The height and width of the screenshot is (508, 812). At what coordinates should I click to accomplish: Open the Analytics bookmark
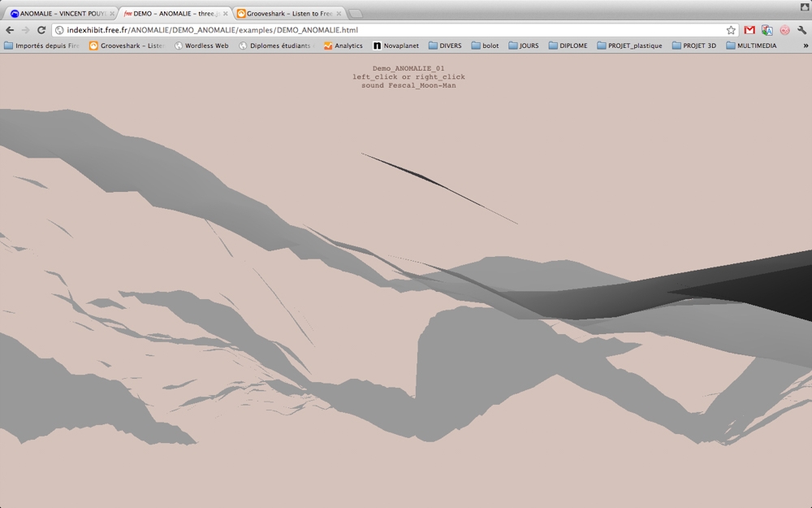(x=343, y=46)
